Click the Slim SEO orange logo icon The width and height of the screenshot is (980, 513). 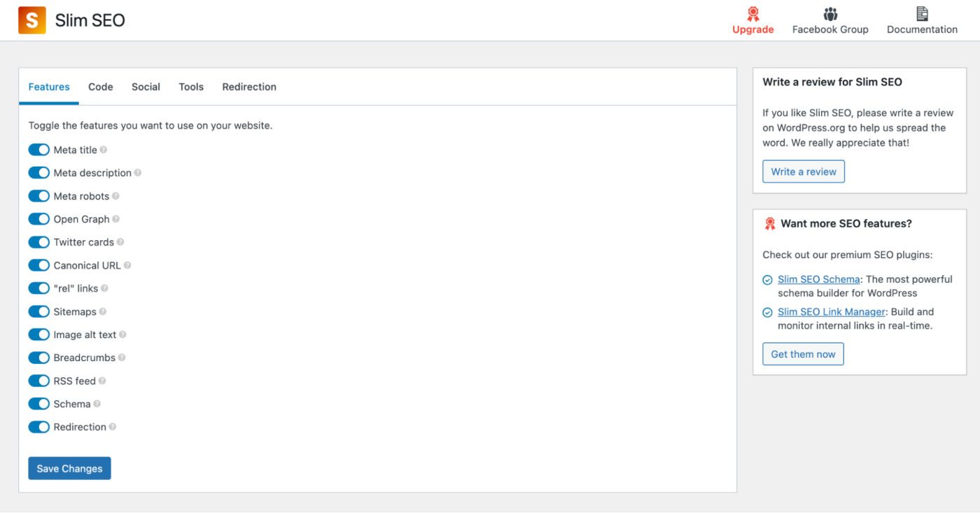pos(32,20)
